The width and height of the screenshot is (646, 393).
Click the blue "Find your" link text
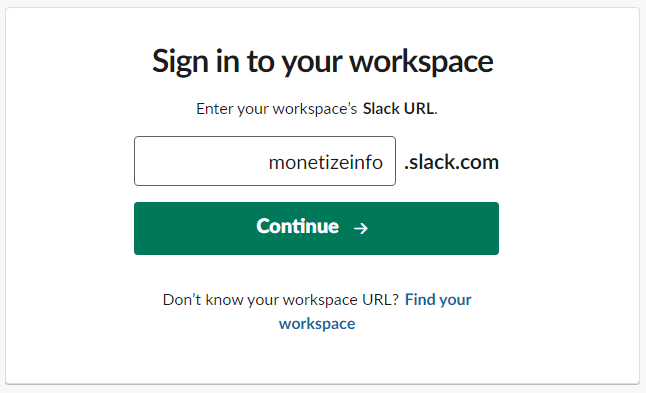coord(438,300)
